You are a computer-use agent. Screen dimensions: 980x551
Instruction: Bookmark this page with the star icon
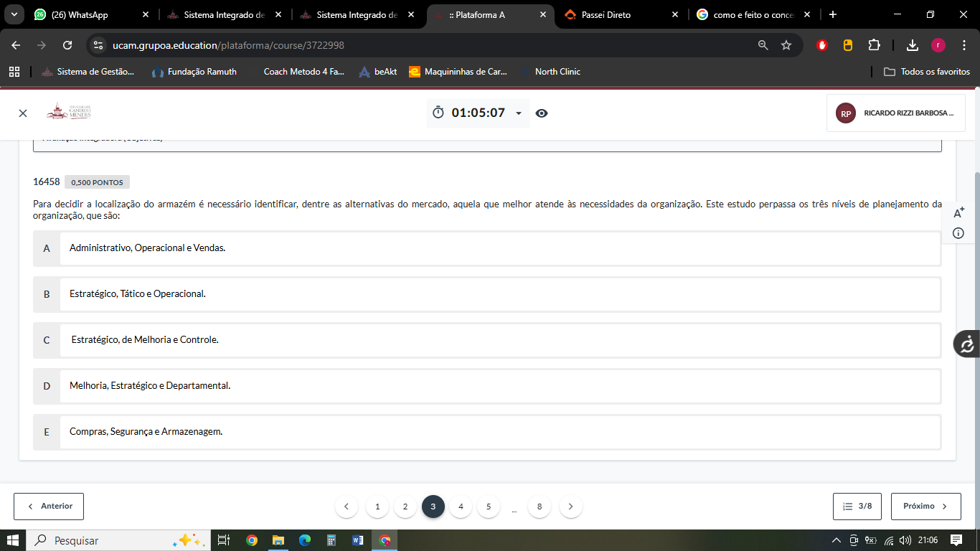(x=786, y=45)
